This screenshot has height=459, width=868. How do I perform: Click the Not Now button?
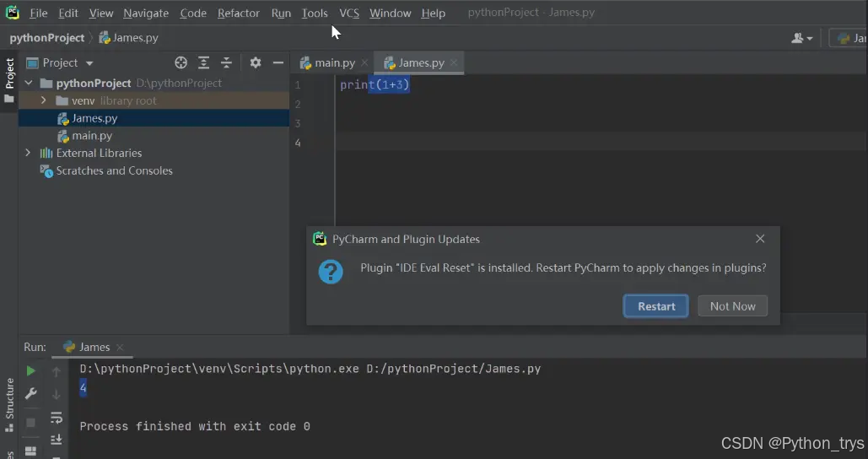[x=732, y=306]
